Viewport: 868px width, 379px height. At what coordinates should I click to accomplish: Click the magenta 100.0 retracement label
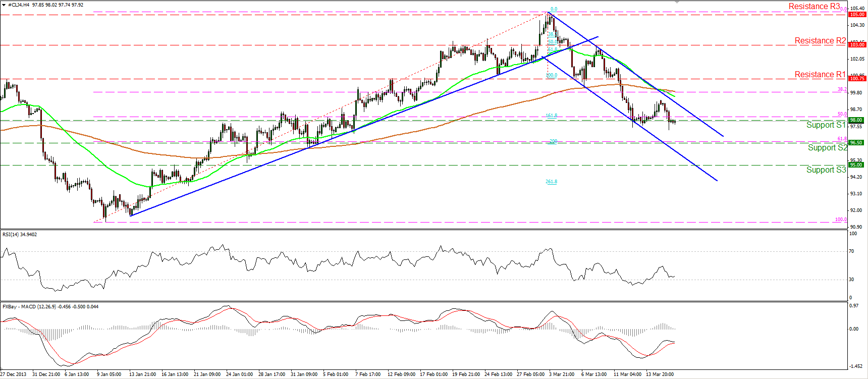click(841, 220)
